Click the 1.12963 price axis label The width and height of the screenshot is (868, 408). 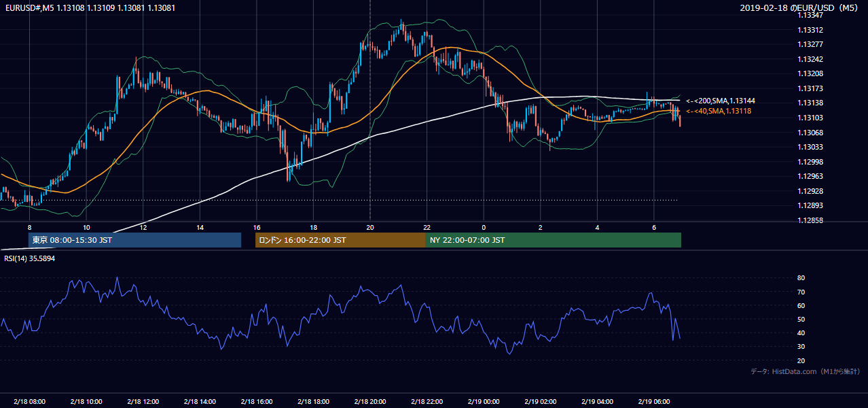tap(810, 176)
